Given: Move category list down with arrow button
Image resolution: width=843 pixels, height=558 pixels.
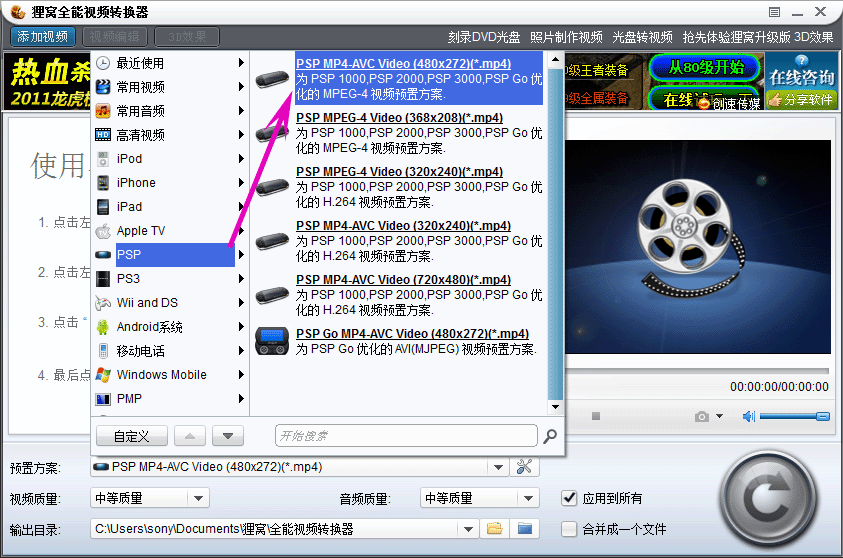Looking at the screenshot, I should (x=228, y=436).
